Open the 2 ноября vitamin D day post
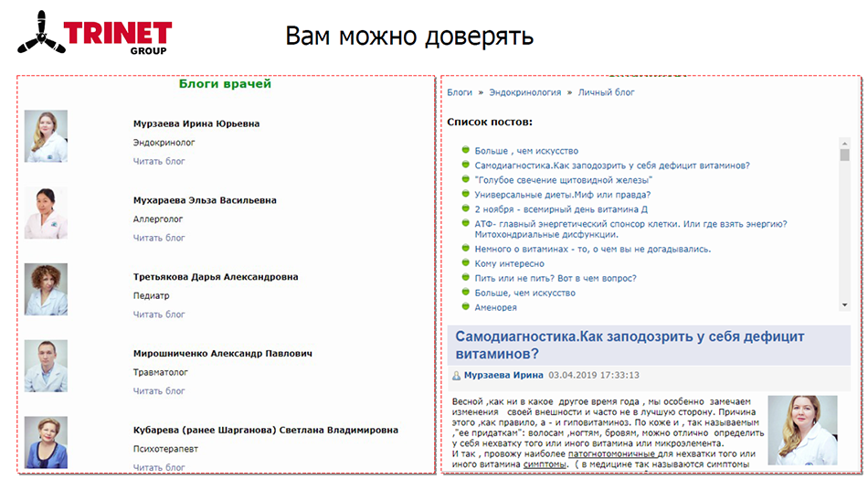868x480 pixels. [x=561, y=209]
